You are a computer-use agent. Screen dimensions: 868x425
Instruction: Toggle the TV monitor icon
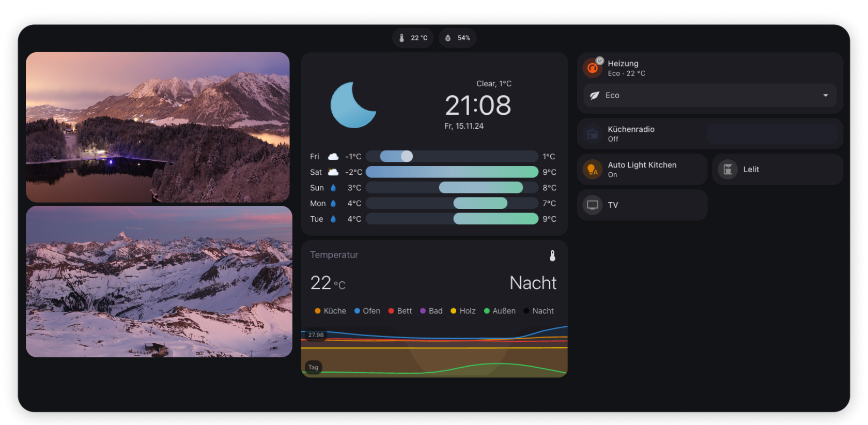(x=593, y=205)
